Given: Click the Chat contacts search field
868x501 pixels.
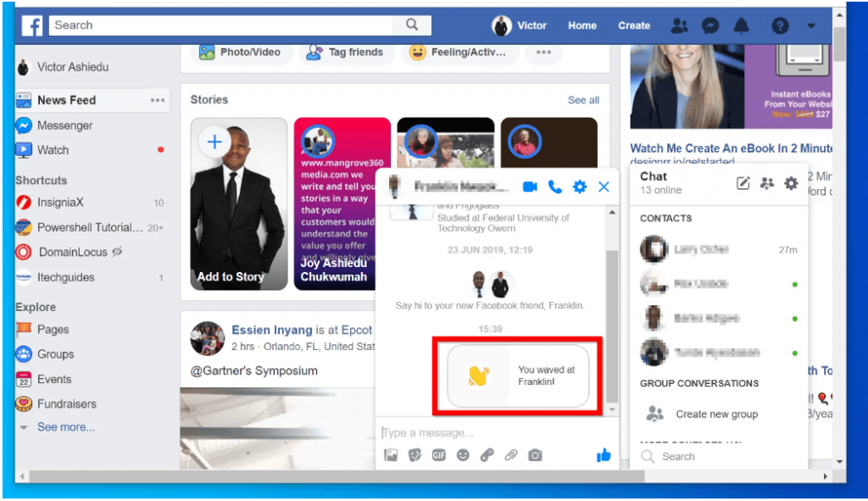Looking at the screenshot, I should (x=720, y=456).
